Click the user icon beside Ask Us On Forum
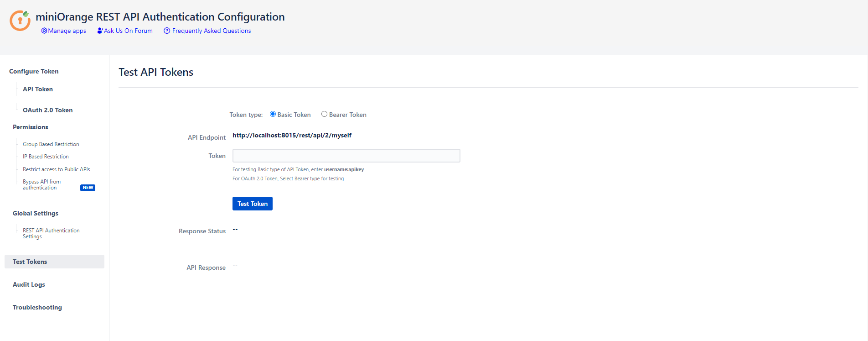 click(100, 31)
